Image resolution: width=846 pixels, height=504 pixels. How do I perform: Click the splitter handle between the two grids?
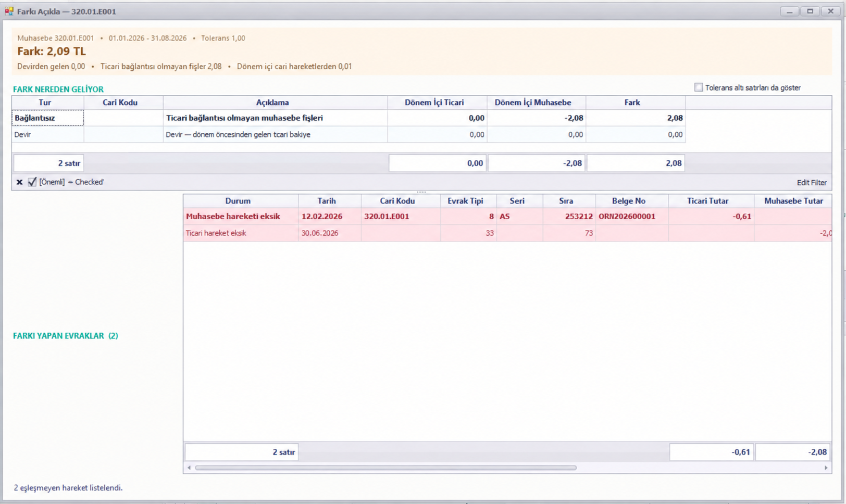(421, 192)
